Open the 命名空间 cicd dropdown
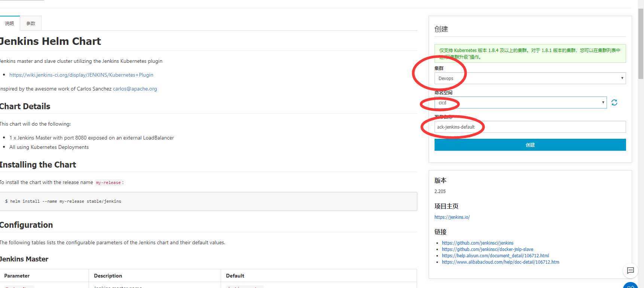This screenshot has width=644, height=288. [520, 102]
